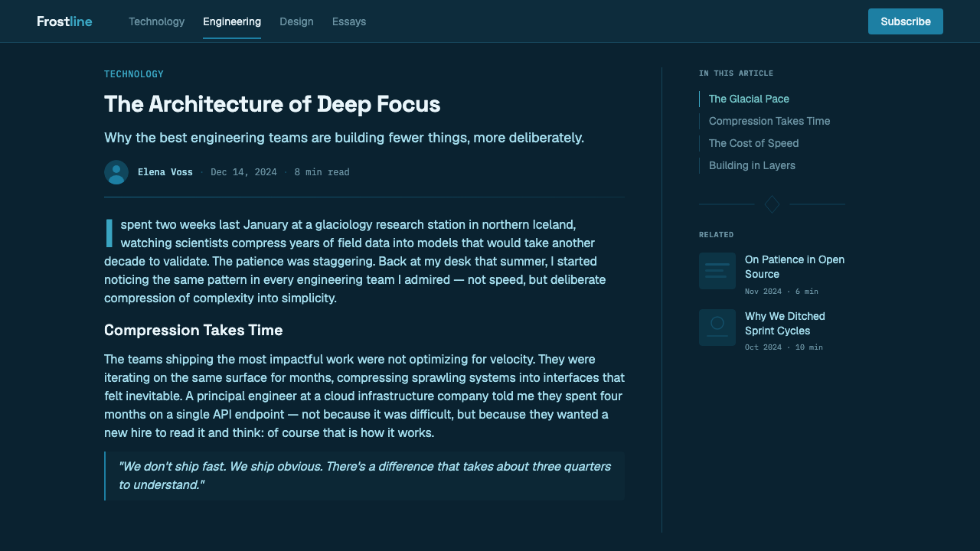The image size is (980, 551).
Task: Click the Dec 14, 2024 date text
Action: 243,172
